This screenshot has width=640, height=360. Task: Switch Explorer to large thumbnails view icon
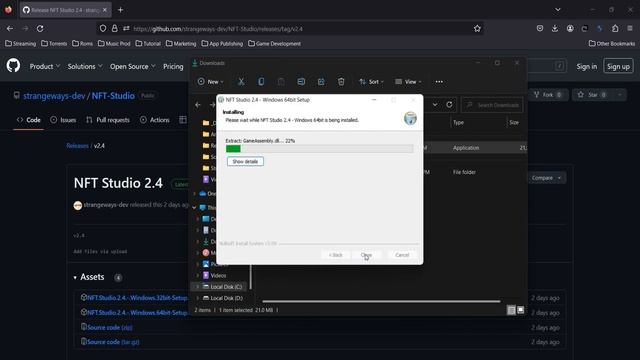pyautogui.click(x=520, y=310)
